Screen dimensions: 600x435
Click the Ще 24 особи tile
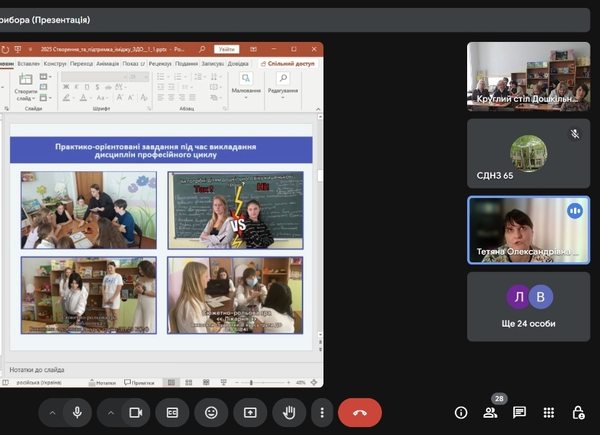pyautogui.click(x=528, y=307)
